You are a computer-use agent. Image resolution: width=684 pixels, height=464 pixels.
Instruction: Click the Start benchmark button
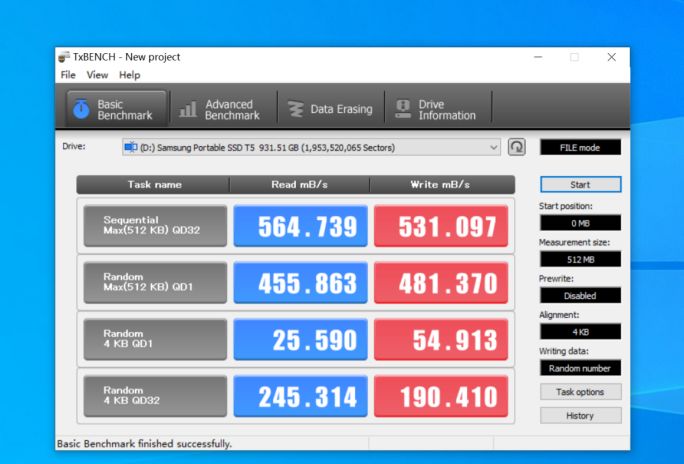tap(580, 184)
